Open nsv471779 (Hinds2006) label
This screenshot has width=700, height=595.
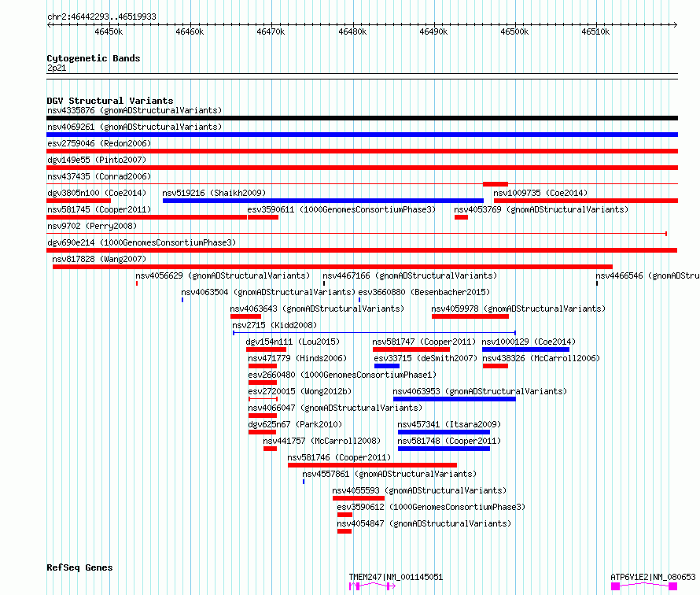point(297,358)
